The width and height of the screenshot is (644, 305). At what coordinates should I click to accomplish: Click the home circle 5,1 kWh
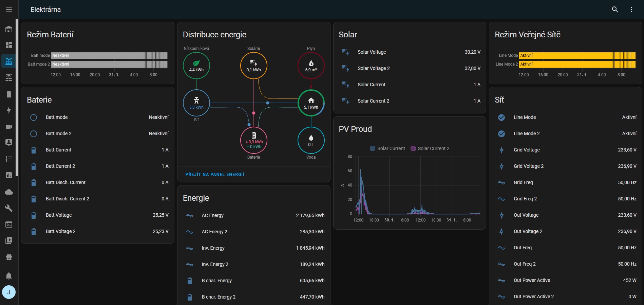[311, 103]
